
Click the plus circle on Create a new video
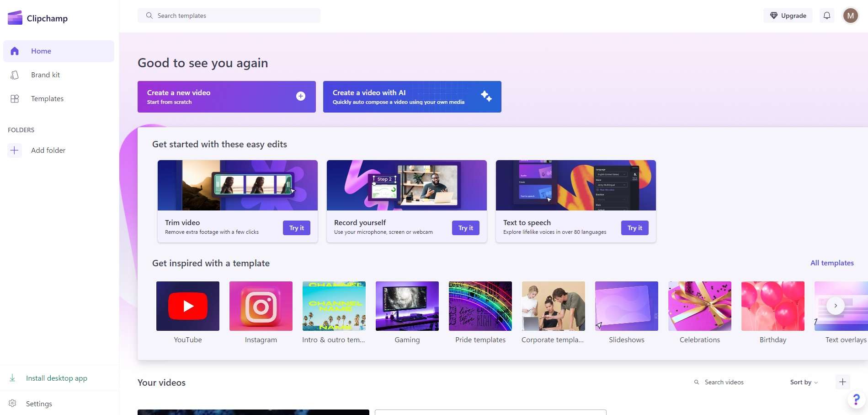[x=301, y=96]
